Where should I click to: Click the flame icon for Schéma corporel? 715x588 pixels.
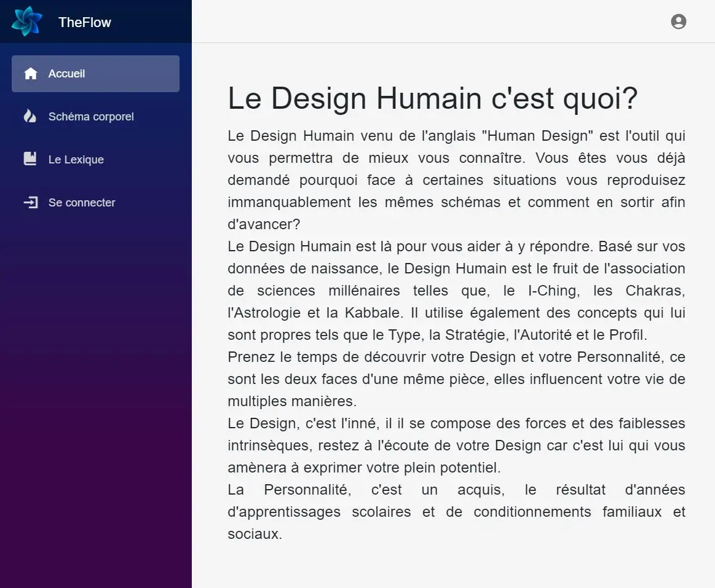(30, 116)
